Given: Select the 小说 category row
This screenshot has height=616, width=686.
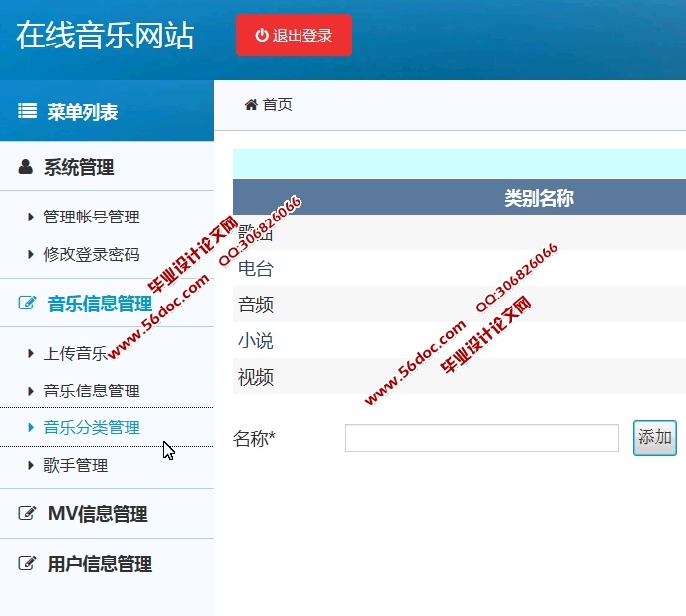Looking at the screenshot, I should pyautogui.click(x=460, y=340).
